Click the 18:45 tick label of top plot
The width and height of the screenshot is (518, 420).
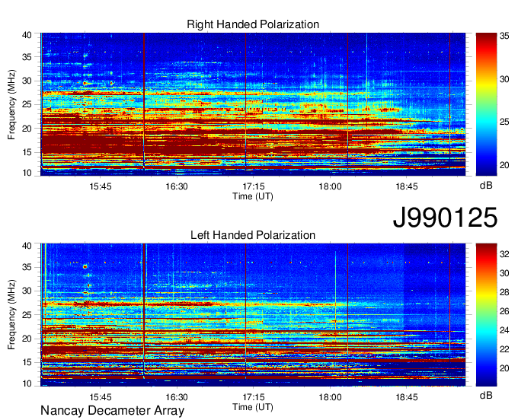pyautogui.click(x=407, y=186)
